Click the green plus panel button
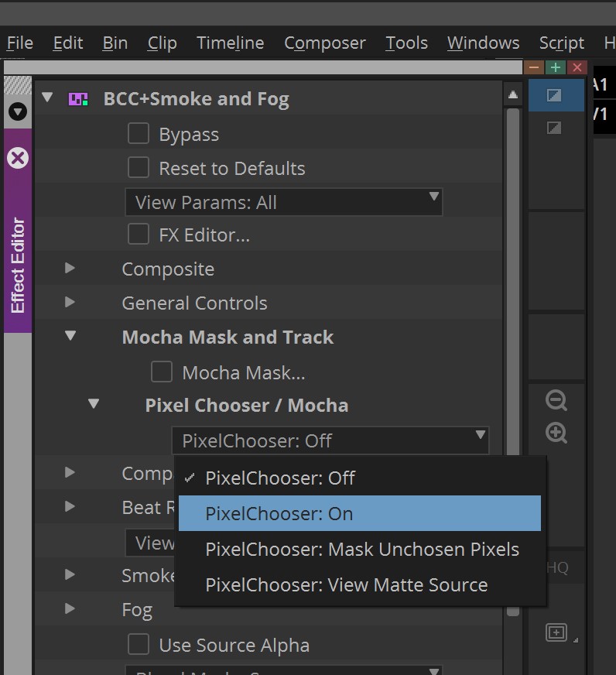The height and width of the screenshot is (675, 616). pyautogui.click(x=556, y=67)
